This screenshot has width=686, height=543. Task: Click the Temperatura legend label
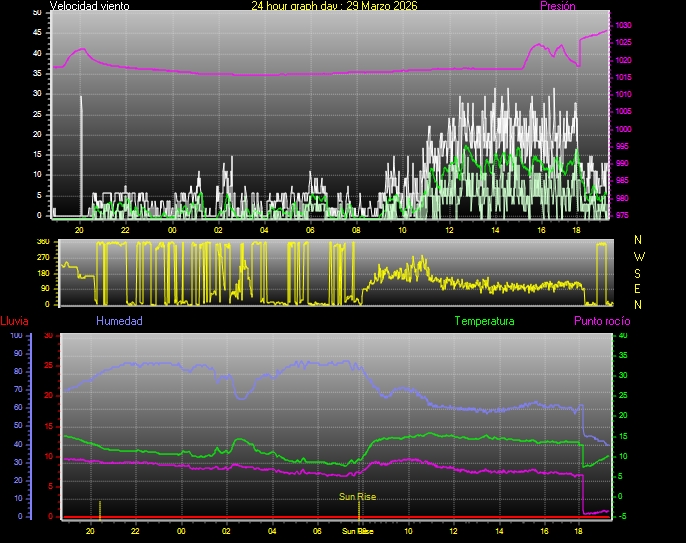484,321
